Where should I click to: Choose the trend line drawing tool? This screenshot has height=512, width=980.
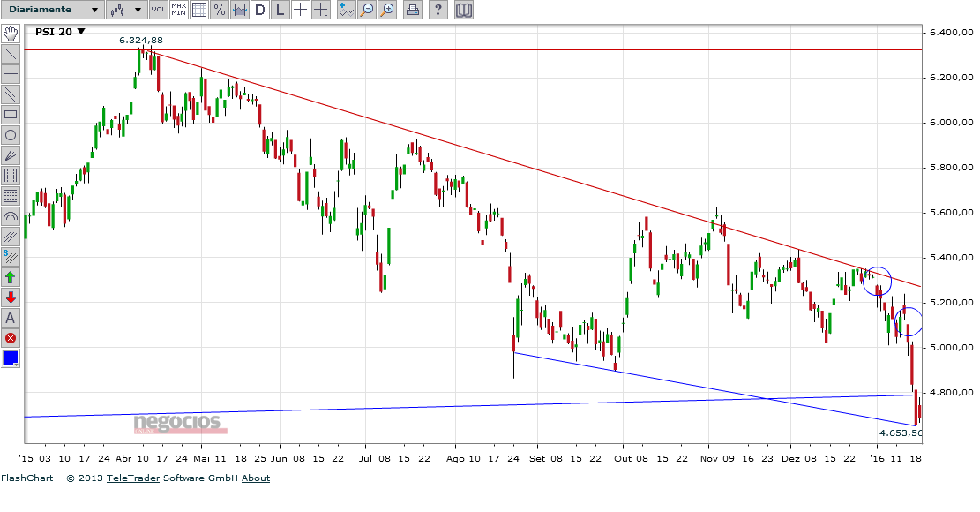(x=10, y=54)
